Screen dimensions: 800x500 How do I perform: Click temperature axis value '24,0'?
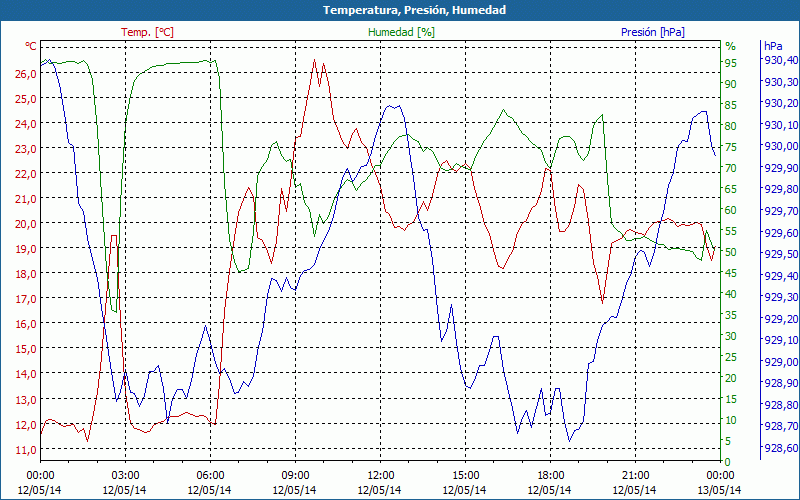pos(26,123)
